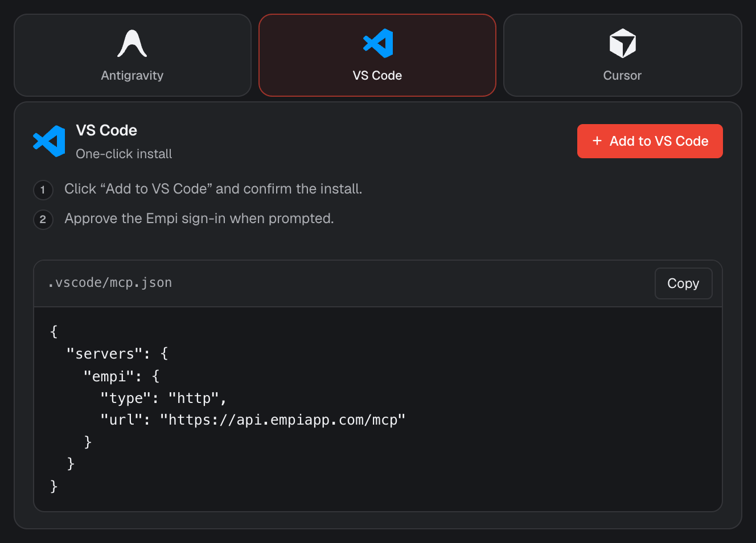Click the .vscode/mcp.json file name
Viewport: 756px width, 543px height.
[x=110, y=283]
